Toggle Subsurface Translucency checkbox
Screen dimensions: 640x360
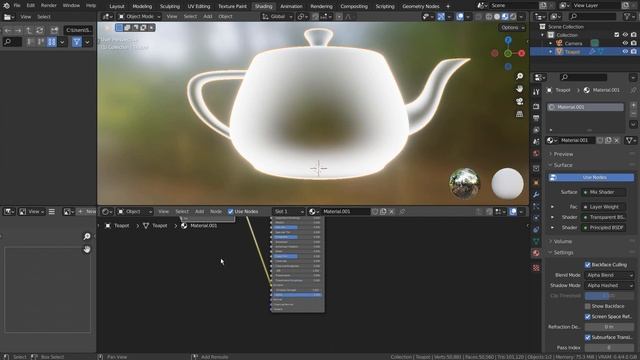pyautogui.click(x=588, y=338)
